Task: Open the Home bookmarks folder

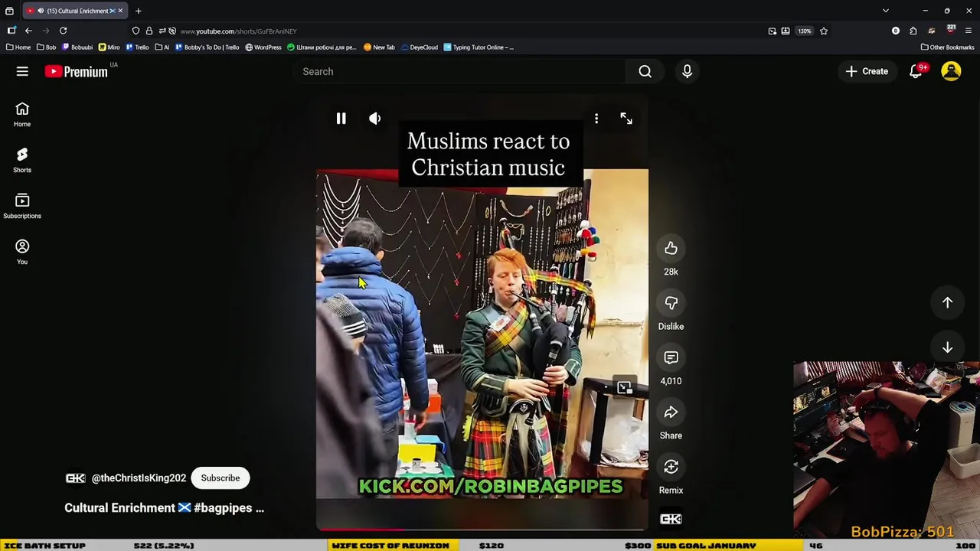Action: tap(18, 47)
